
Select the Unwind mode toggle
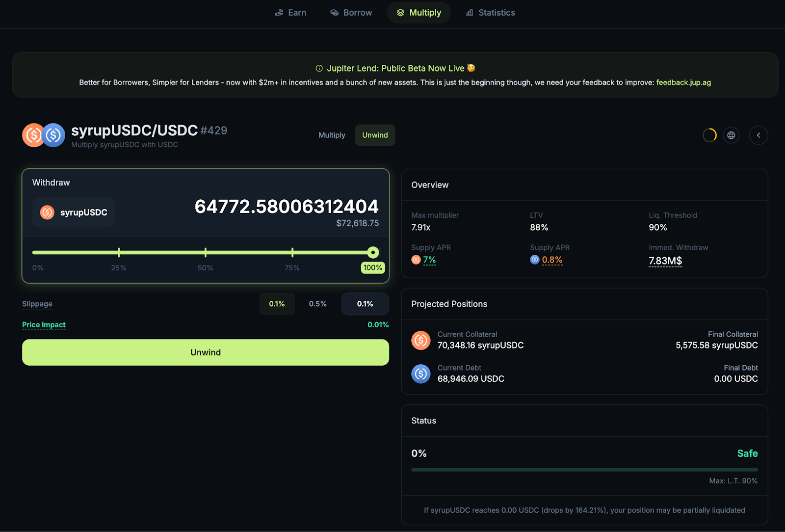(x=375, y=135)
